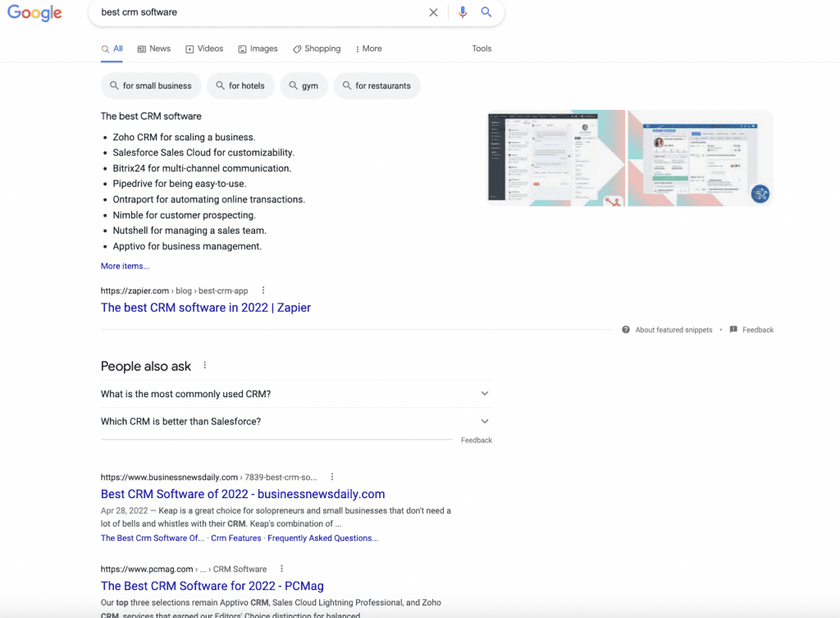Image resolution: width=840 pixels, height=618 pixels.
Task: Submit search with magnifying glass icon
Action: (486, 12)
